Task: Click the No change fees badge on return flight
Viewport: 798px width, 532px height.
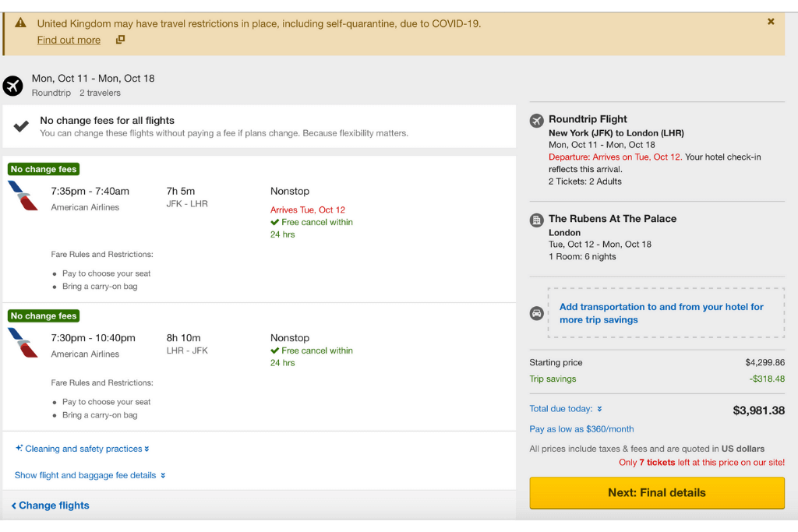Action: 44,315
